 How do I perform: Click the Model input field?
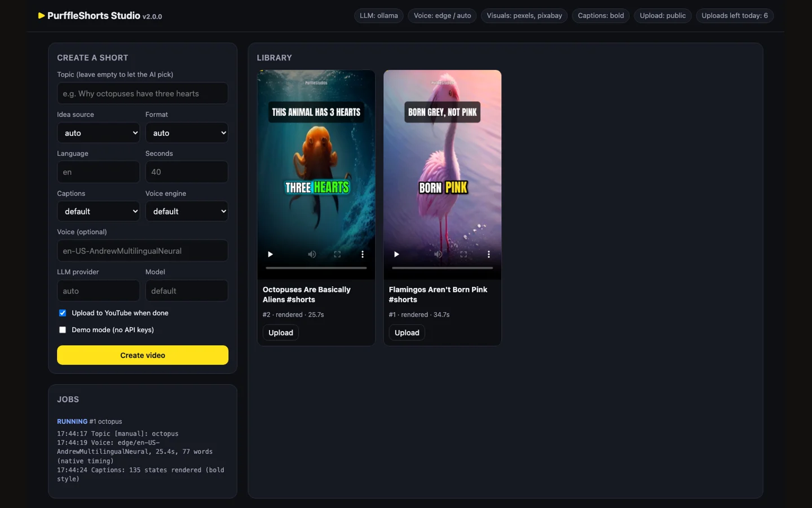(x=187, y=291)
